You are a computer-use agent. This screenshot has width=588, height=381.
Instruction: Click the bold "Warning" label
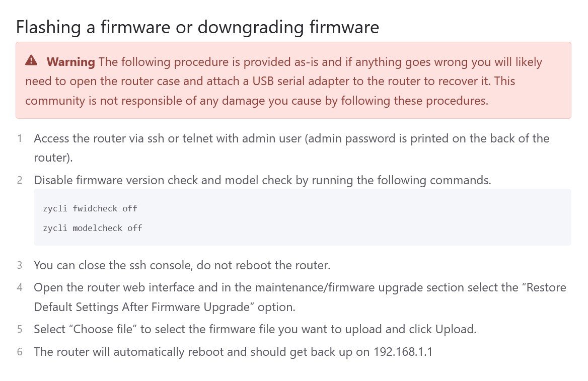tap(70, 62)
